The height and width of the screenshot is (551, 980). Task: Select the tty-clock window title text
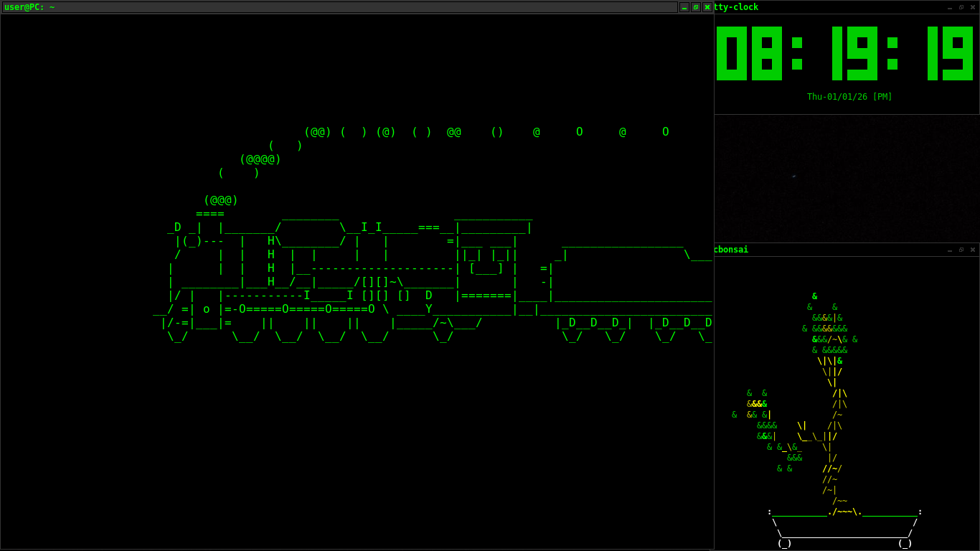coord(736,7)
